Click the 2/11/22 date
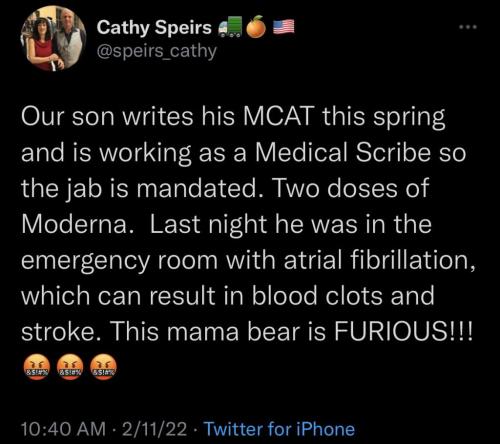 tap(154, 429)
